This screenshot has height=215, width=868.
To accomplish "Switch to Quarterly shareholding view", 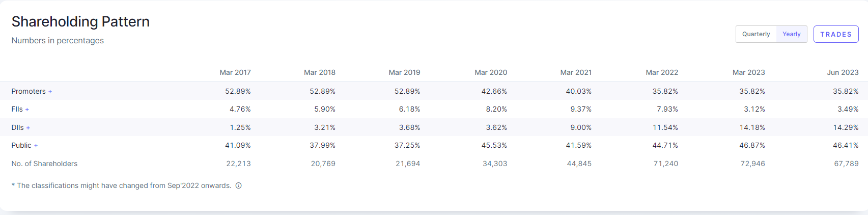I will click(x=756, y=34).
